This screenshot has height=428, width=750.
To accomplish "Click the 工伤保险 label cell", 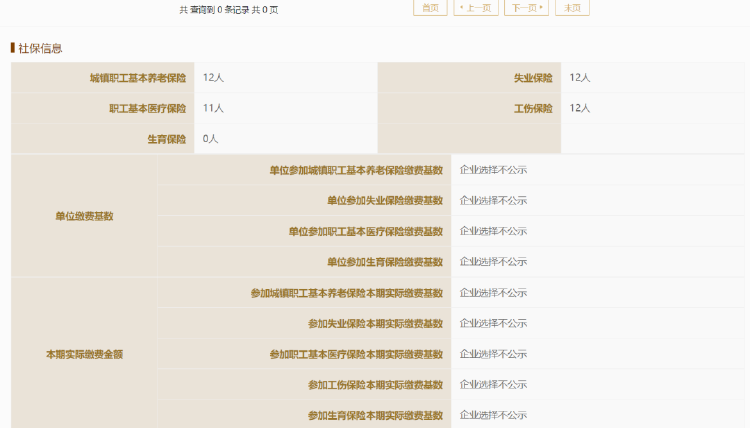I will (x=532, y=108).
